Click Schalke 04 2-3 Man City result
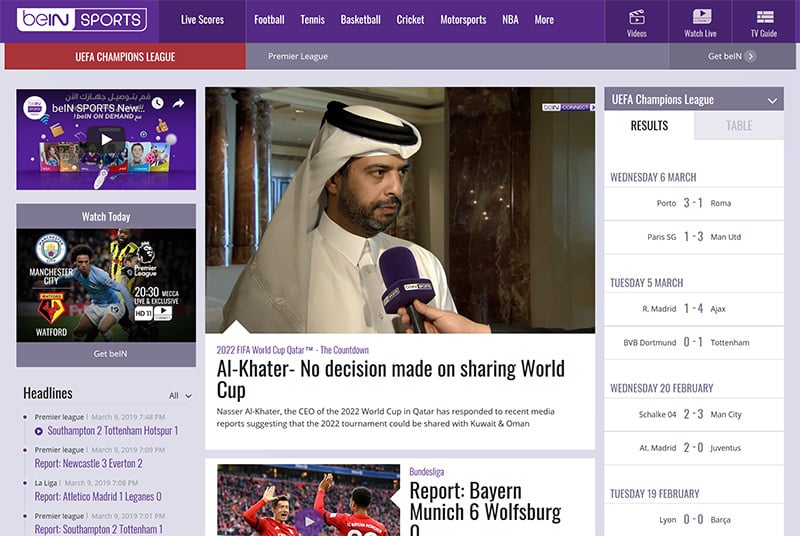Screen dimensions: 800x536 tap(694, 414)
